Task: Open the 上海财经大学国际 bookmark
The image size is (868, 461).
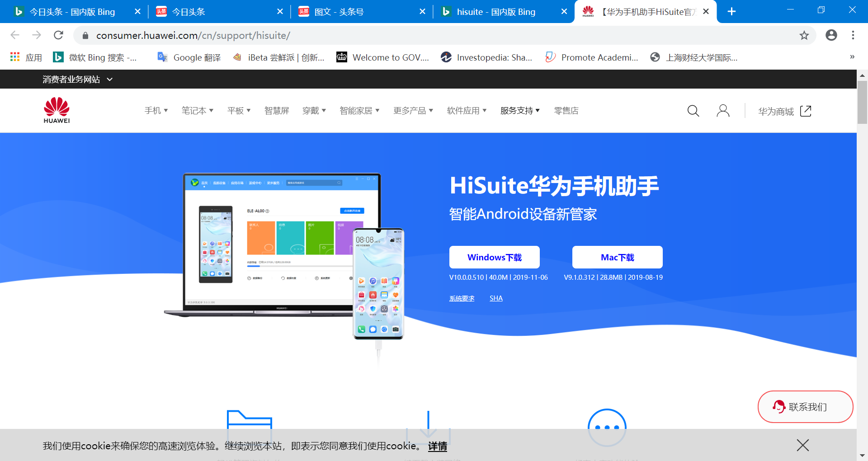Action: (x=693, y=57)
